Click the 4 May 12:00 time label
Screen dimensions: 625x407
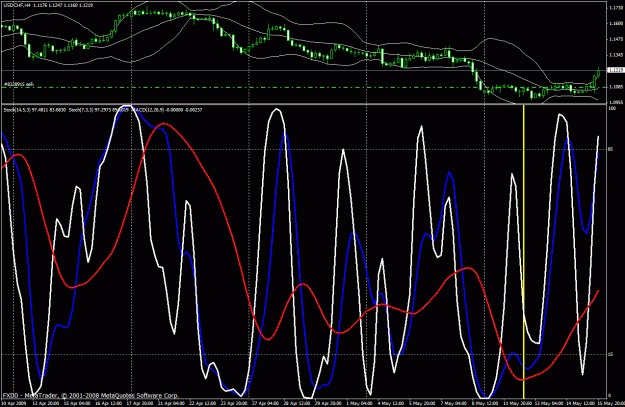pos(390,403)
